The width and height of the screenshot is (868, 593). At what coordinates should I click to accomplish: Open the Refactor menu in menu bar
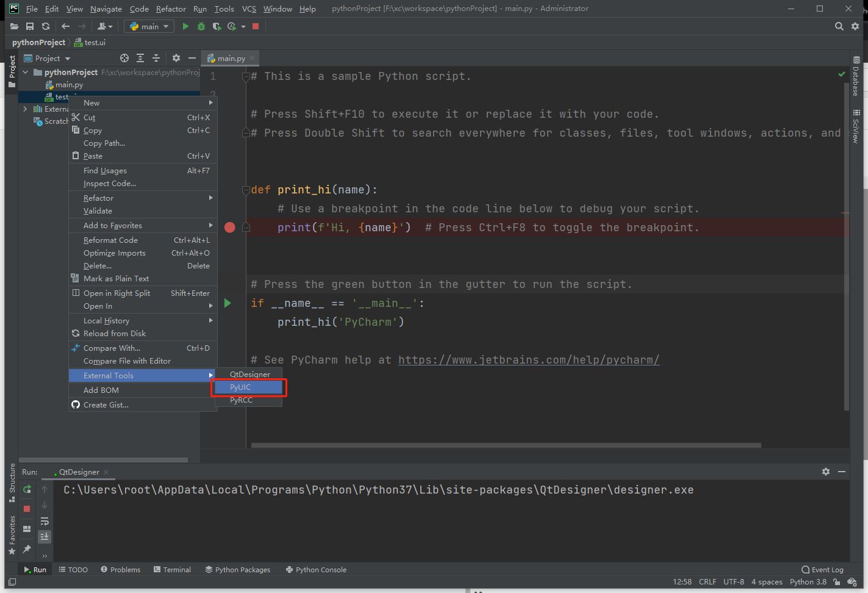pos(171,9)
